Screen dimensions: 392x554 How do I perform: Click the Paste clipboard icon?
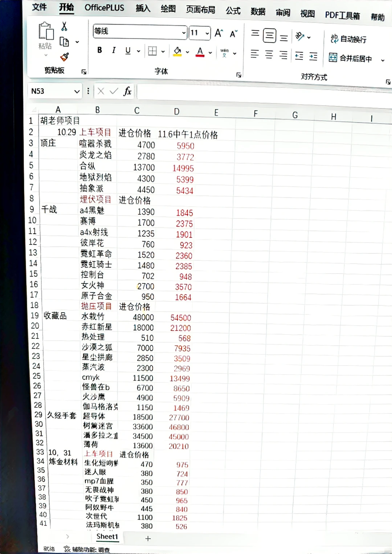tap(46, 31)
